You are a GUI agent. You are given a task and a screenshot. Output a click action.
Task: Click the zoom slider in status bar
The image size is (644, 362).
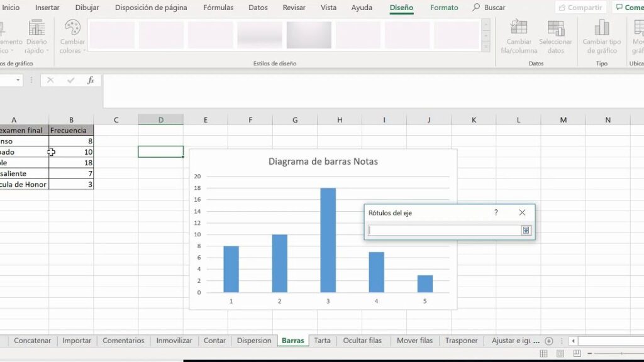pos(623,354)
